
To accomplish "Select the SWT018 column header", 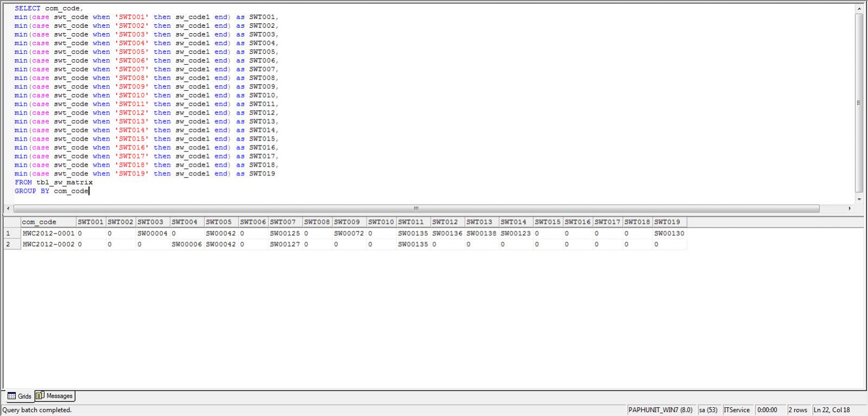I will point(637,222).
